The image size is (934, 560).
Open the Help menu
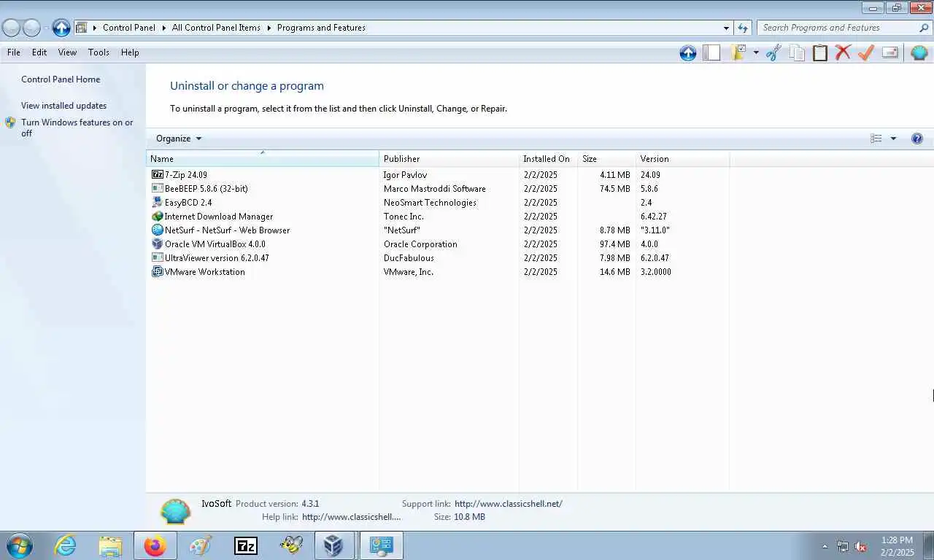click(130, 52)
